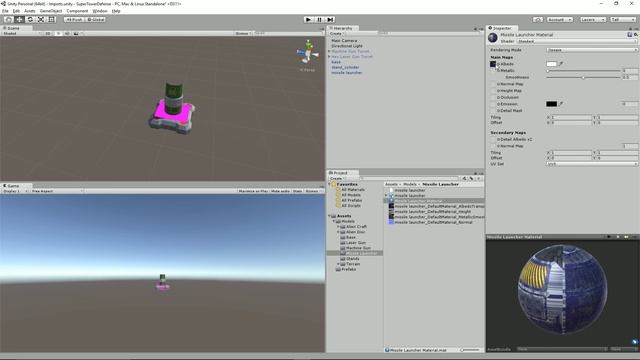Click the Height Map texture slot

pyautogui.click(x=493, y=91)
